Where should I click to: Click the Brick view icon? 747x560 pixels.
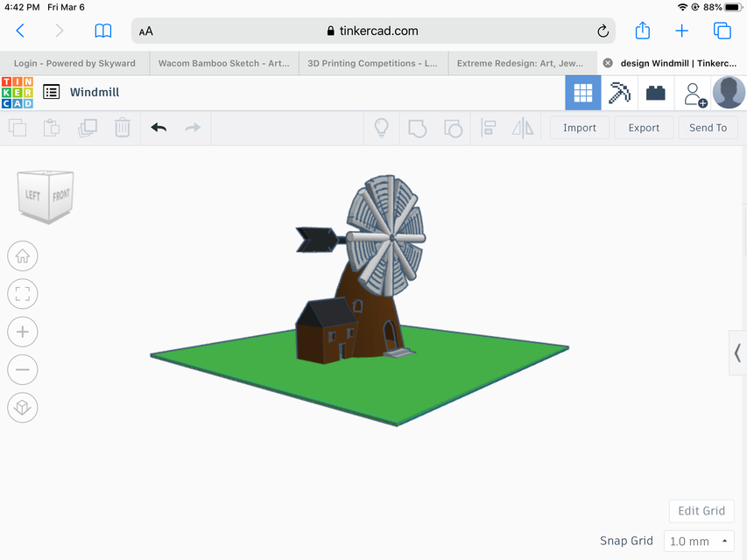pos(655,92)
